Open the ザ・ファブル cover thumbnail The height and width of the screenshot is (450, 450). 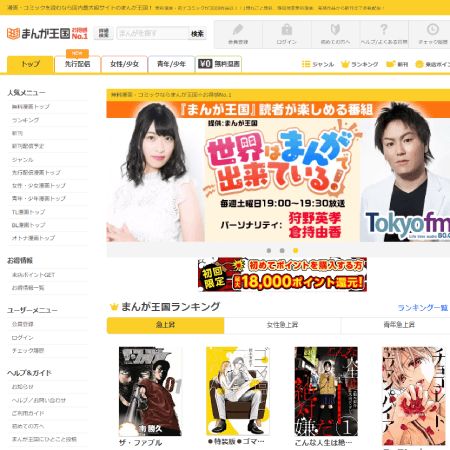150,391
